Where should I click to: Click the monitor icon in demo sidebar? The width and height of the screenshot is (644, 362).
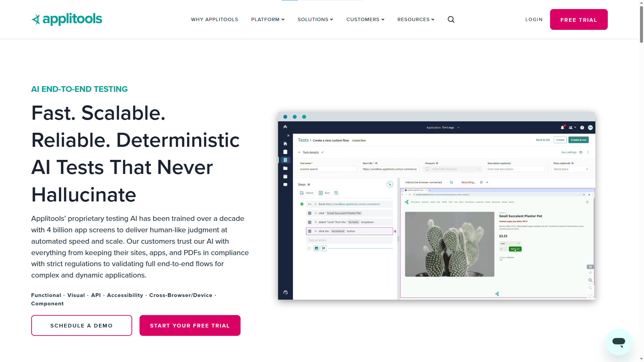[x=285, y=185]
